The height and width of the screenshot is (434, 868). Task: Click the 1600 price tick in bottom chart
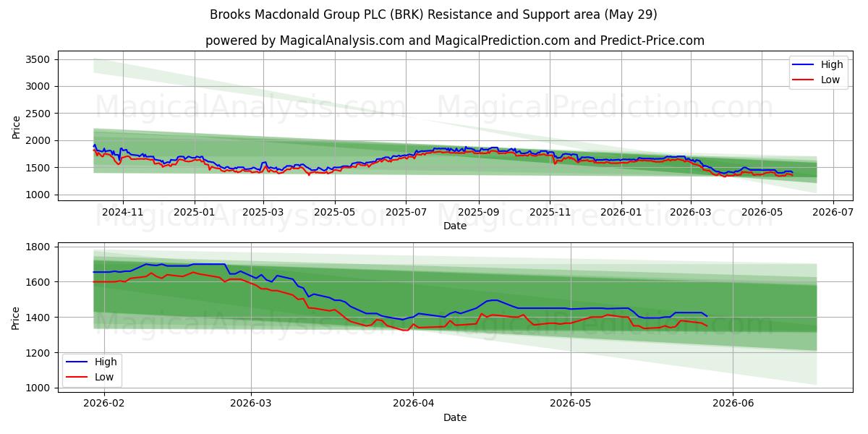click(x=38, y=282)
